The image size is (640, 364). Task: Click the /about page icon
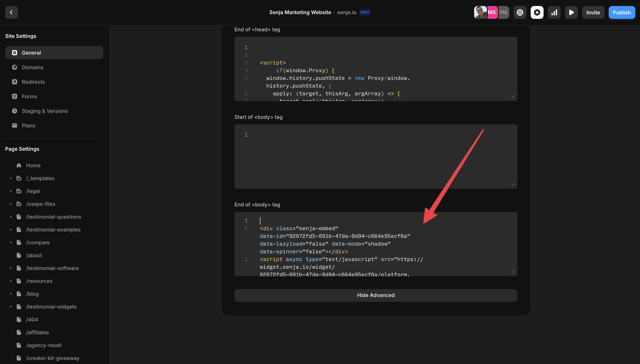[19, 255]
